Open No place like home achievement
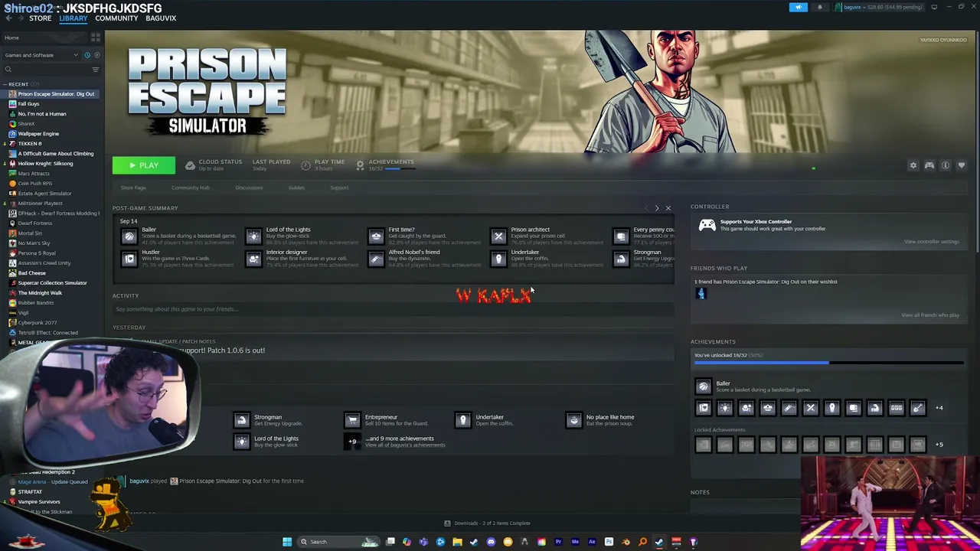 point(573,420)
